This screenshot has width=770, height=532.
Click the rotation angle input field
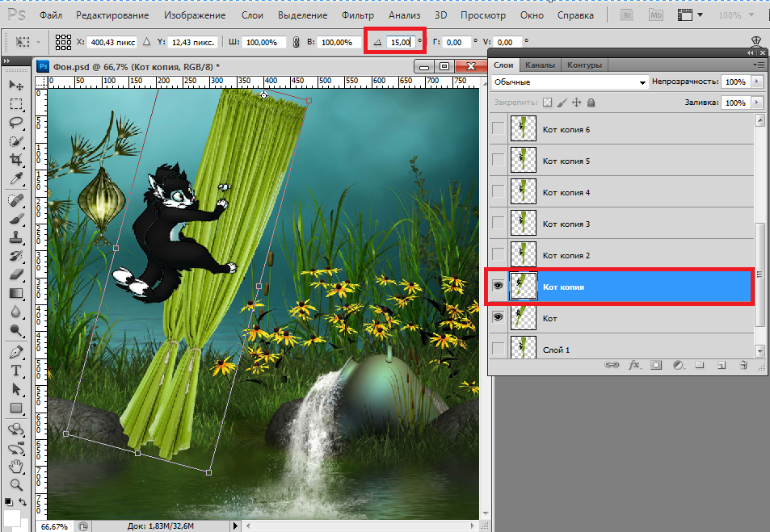pos(400,42)
